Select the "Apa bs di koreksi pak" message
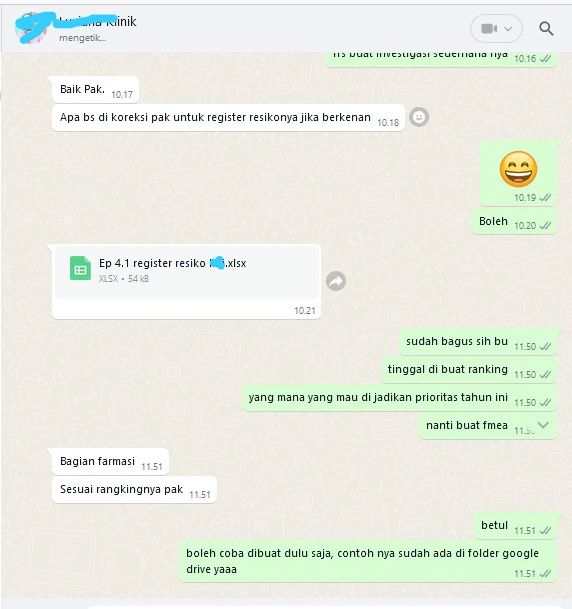The image size is (572, 609). 228,118
